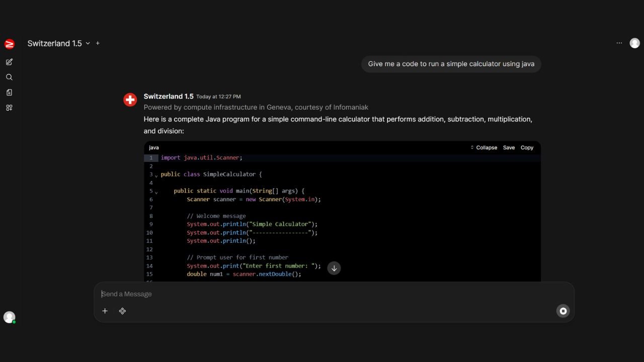Click the '// Prompt user for first number' comment
Viewport: 644px width, 362px height.
[x=237, y=257]
